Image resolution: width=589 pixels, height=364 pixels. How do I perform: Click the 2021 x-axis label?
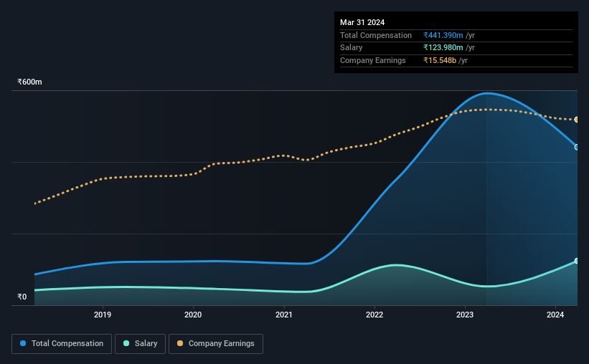click(x=284, y=315)
